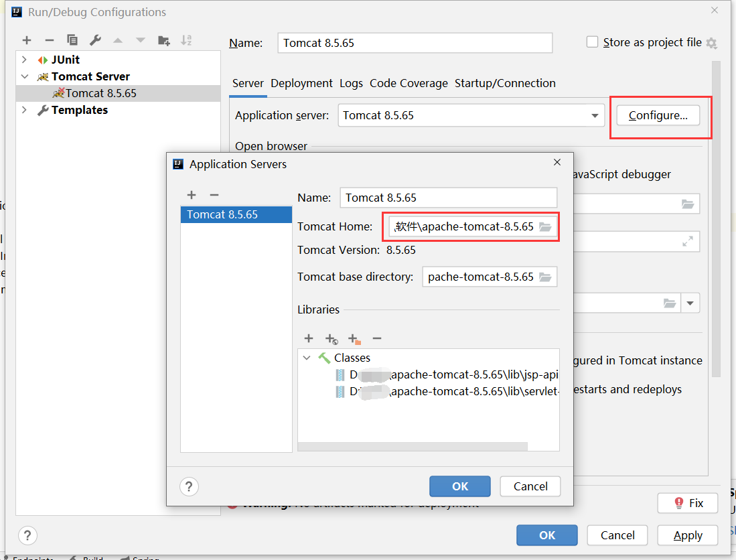
Task: Open dropdown arrow at right edge behind dialog
Action: [690, 303]
